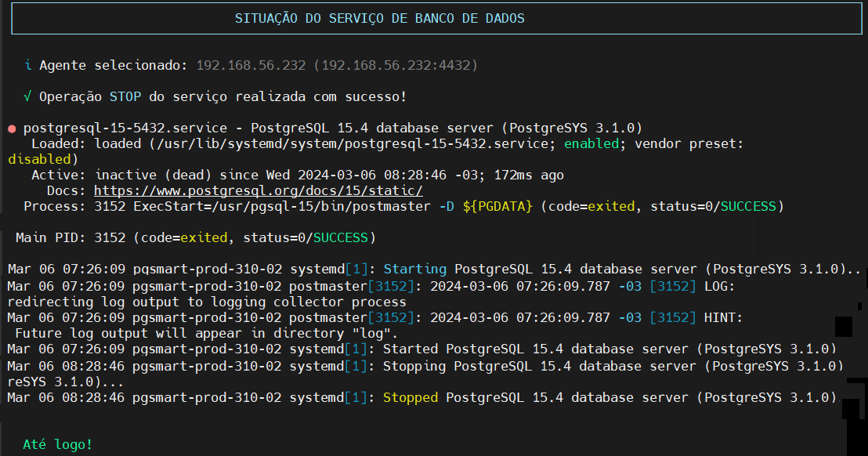
Task: Click the yellow 'Stopped' word in the log
Action: point(410,398)
